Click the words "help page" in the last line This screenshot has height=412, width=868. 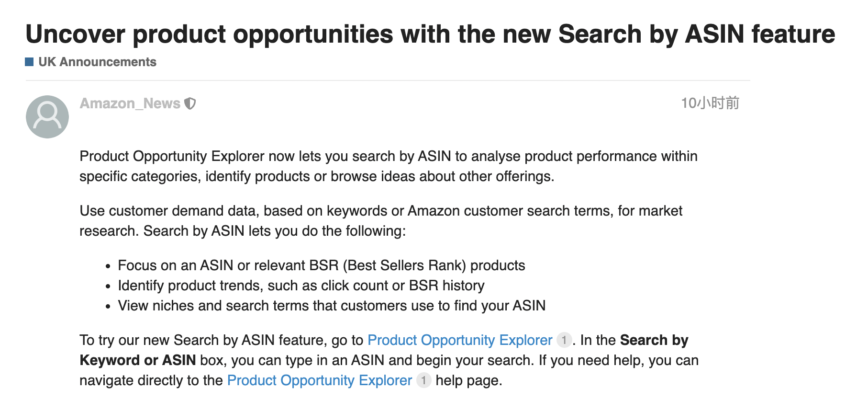pos(468,380)
